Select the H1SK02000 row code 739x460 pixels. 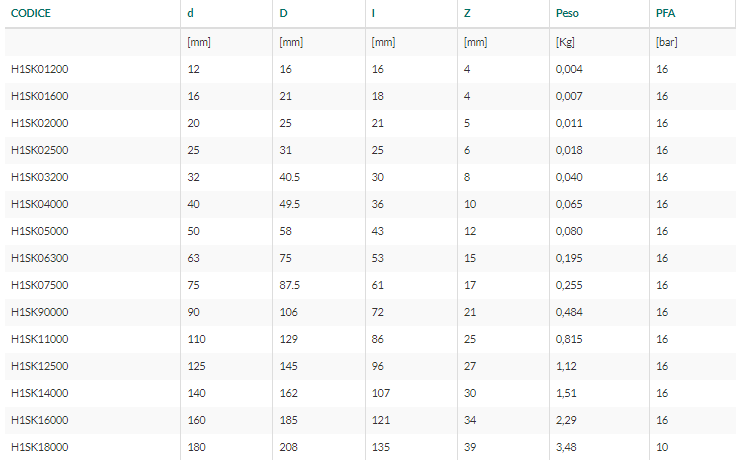click(40, 123)
